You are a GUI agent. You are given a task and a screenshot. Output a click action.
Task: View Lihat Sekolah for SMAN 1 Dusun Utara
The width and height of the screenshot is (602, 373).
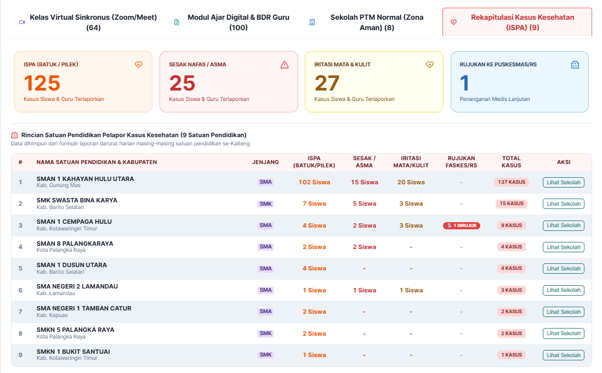tap(563, 269)
